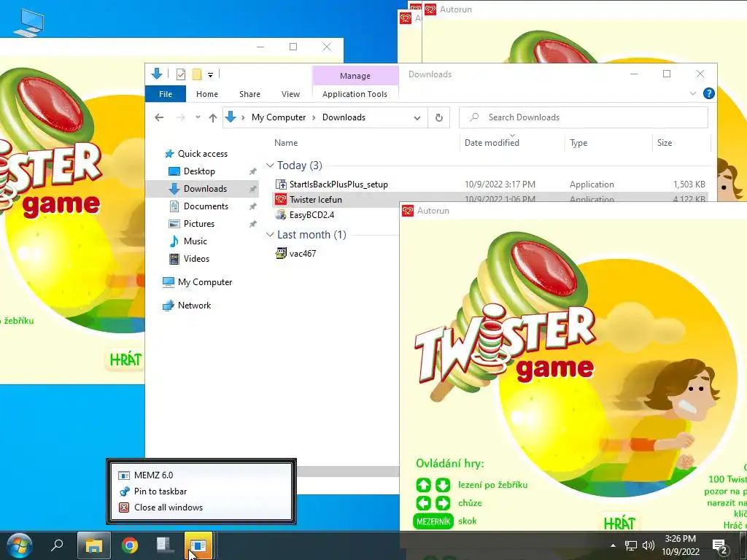Switch to the Home ribbon tab

coord(206,94)
